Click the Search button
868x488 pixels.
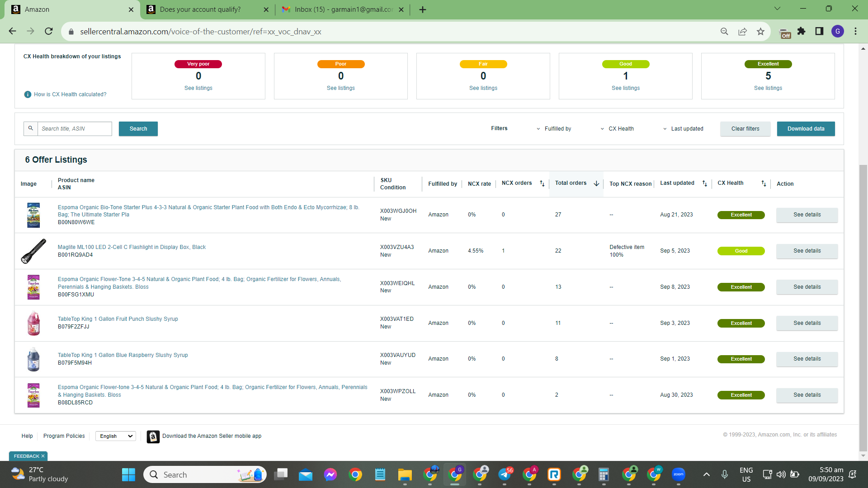pos(138,129)
